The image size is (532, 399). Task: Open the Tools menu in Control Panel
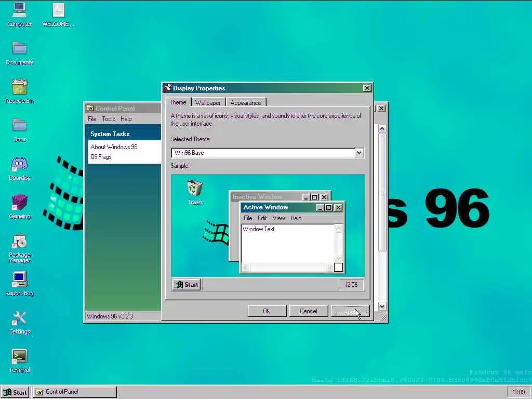[x=109, y=119]
